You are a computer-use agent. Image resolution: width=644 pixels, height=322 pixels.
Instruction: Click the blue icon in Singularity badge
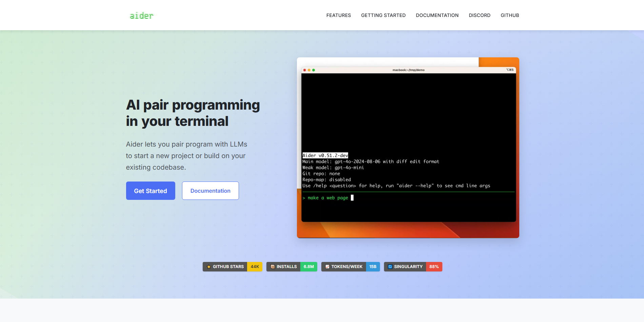390,267
